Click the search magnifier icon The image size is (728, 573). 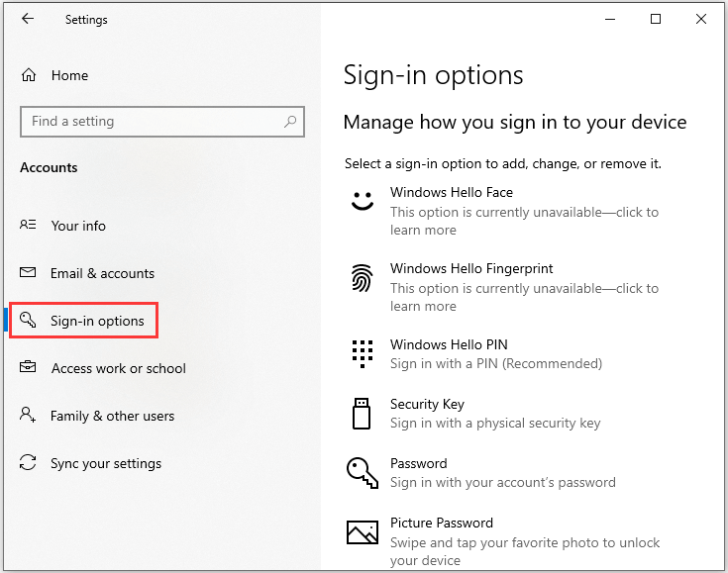[x=290, y=122]
